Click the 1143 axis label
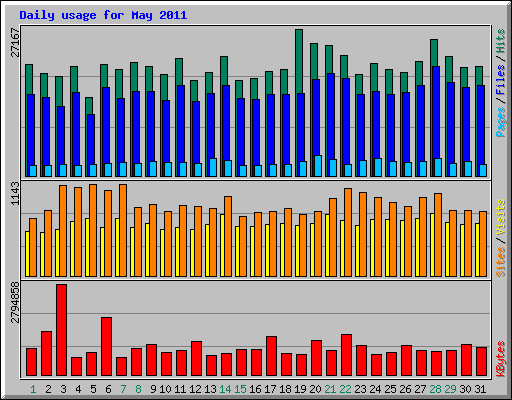Viewport: 512px width, 400px height. click(15, 193)
